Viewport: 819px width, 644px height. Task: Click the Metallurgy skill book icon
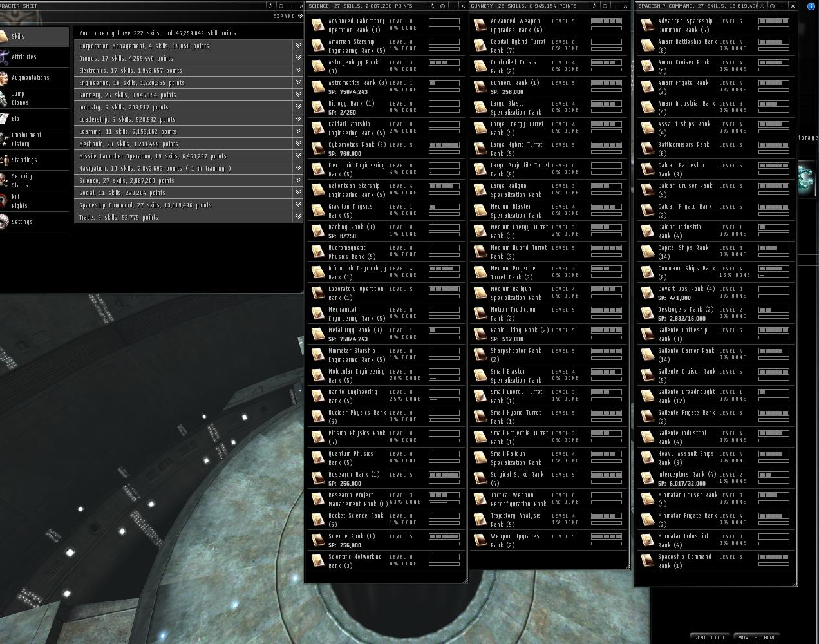point(317,334)
